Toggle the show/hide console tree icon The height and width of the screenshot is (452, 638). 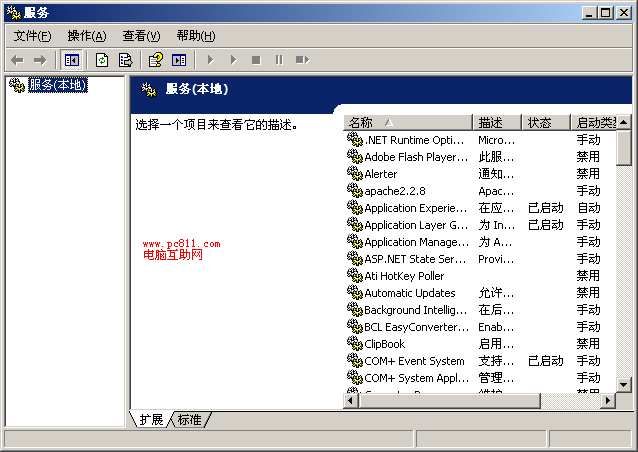pos(71,60)
